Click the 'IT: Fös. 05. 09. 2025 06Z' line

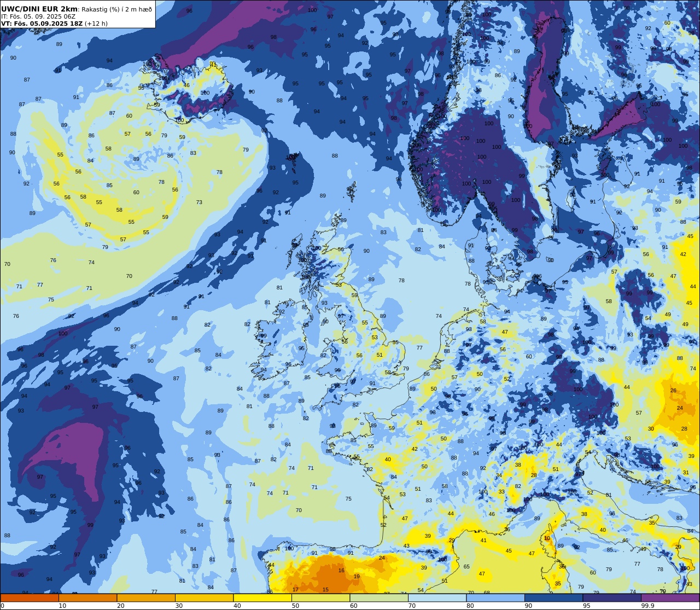[38, 16]
